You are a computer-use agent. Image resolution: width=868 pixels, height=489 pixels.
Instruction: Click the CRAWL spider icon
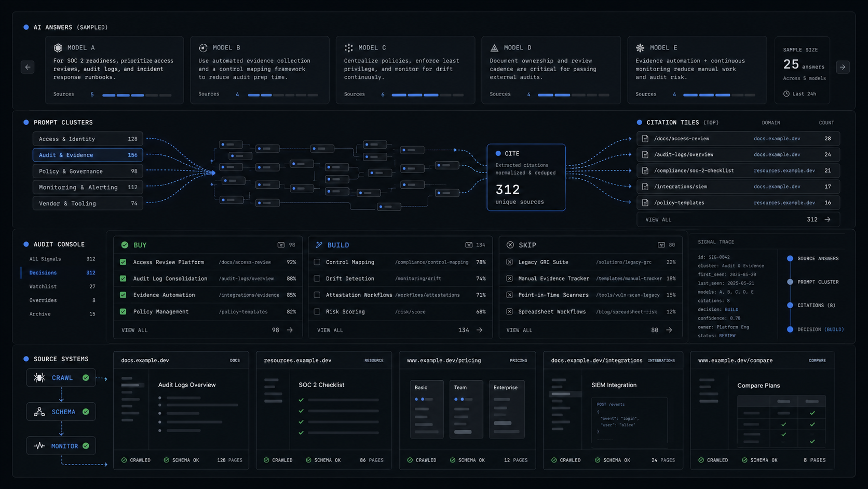click(39, 378)
